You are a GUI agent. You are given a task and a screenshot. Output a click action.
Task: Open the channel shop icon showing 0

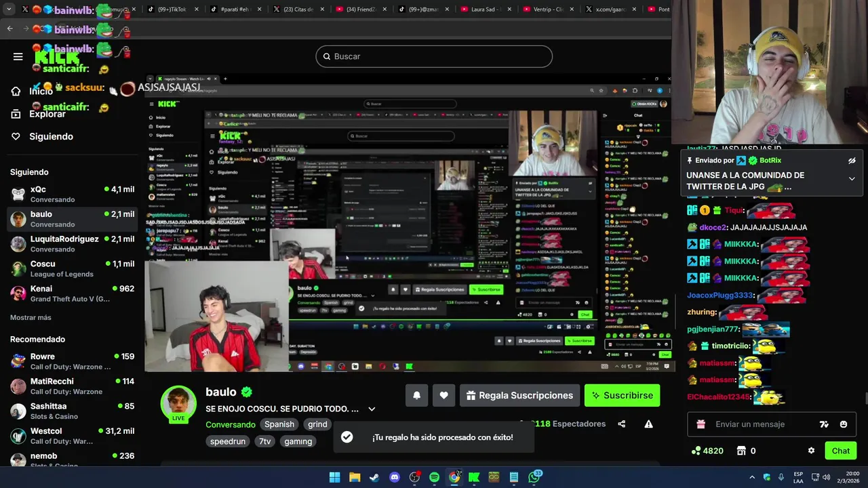(746, 451)
